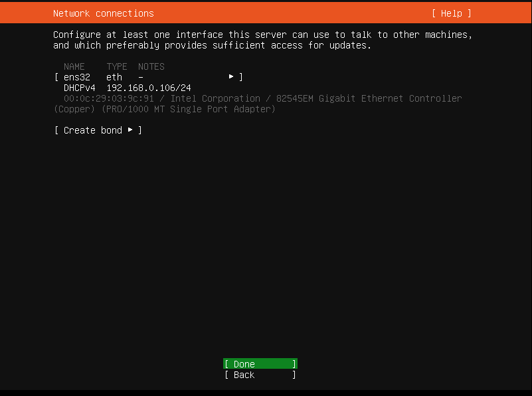Click the PRO/1000 MT Single Port Adapter text
Viewport: 532px width, 396px height.
[x=189, y=109]
